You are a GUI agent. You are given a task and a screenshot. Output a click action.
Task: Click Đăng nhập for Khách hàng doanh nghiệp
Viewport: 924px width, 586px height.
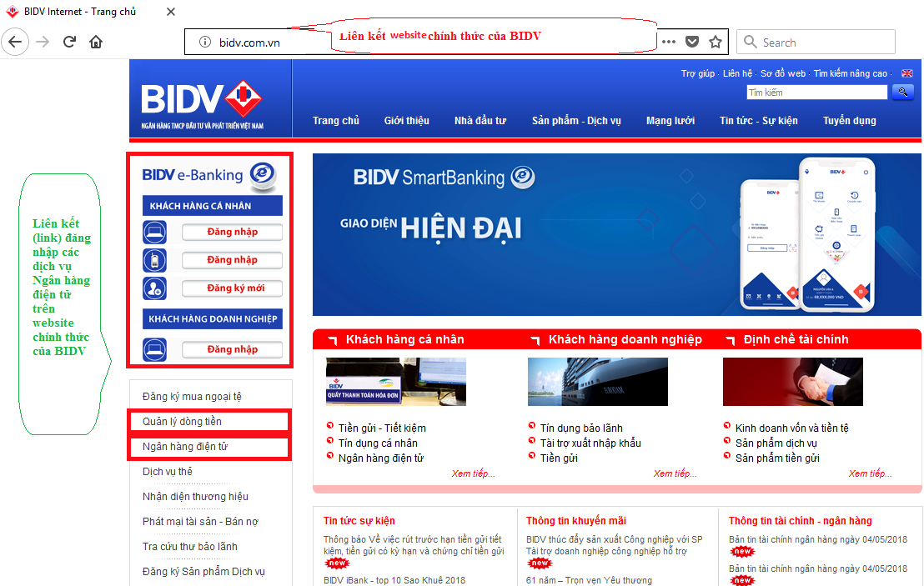tap(232, 350)
